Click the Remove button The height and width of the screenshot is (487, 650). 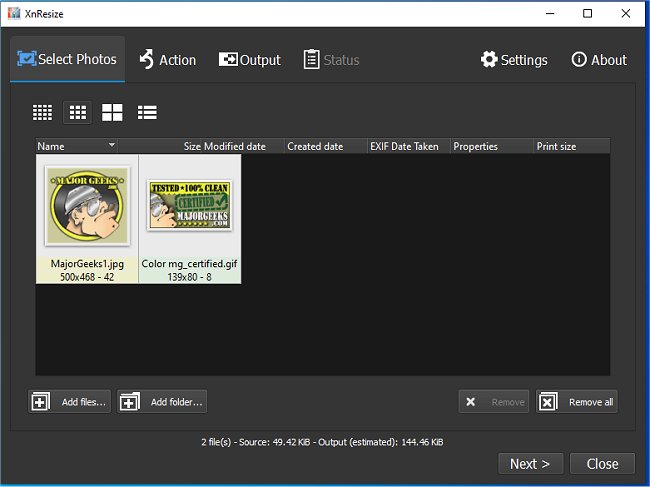(x=494, y=402)
